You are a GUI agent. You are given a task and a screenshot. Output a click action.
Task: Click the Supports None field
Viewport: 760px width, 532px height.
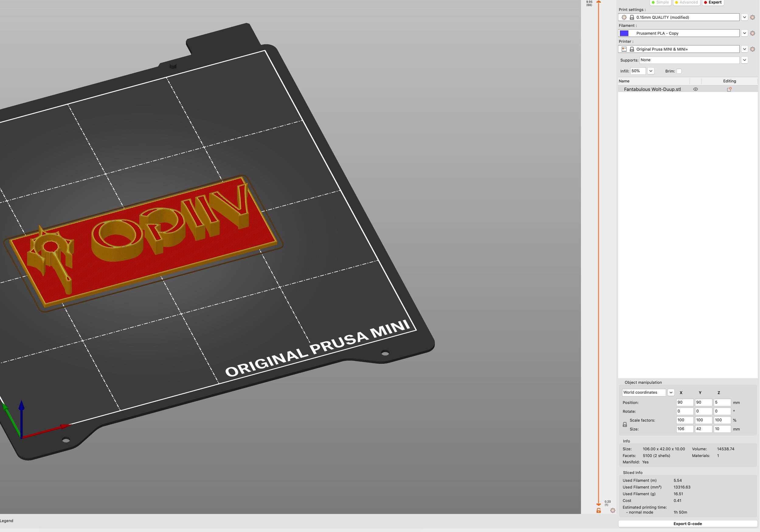(689, 60)
